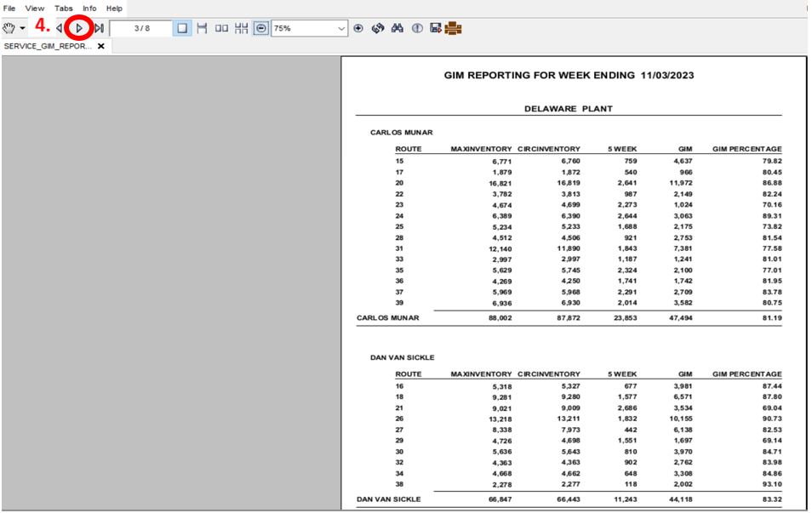Click circ inventory value 7,973

point(570,430)
